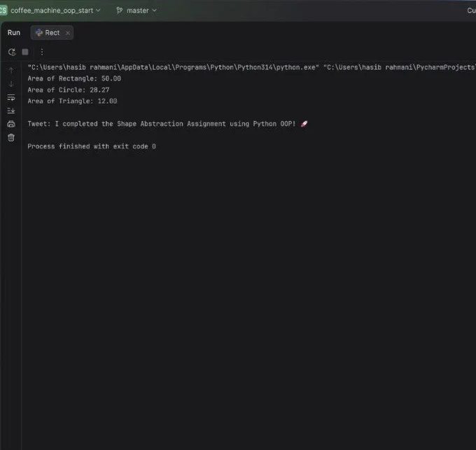Click the 'Area of Rectangle: 50.00' output line

74,78
